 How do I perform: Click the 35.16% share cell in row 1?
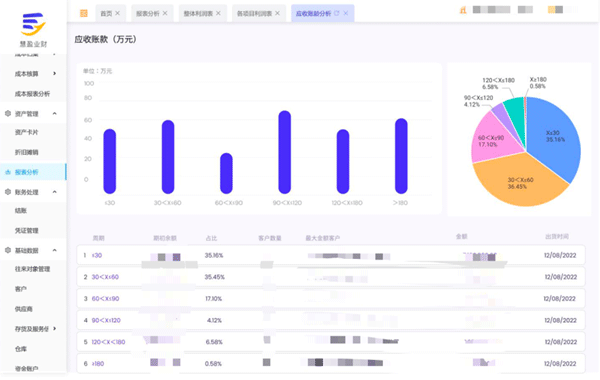[x=214, y=255]
